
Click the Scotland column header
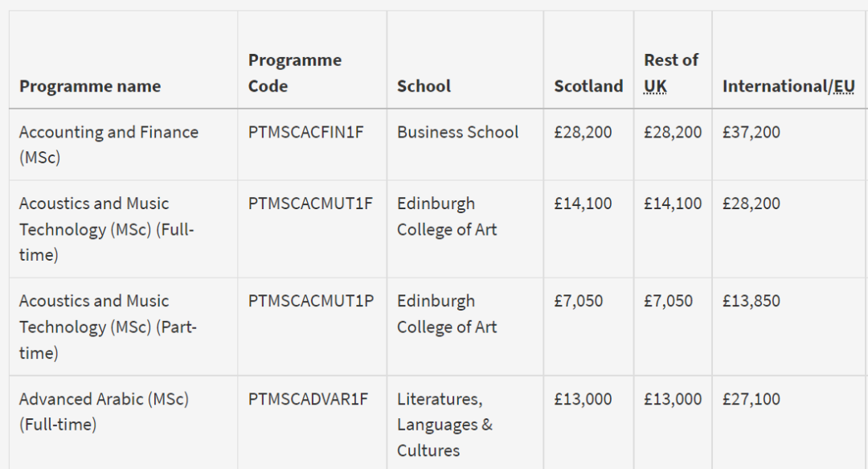(588, 86)
